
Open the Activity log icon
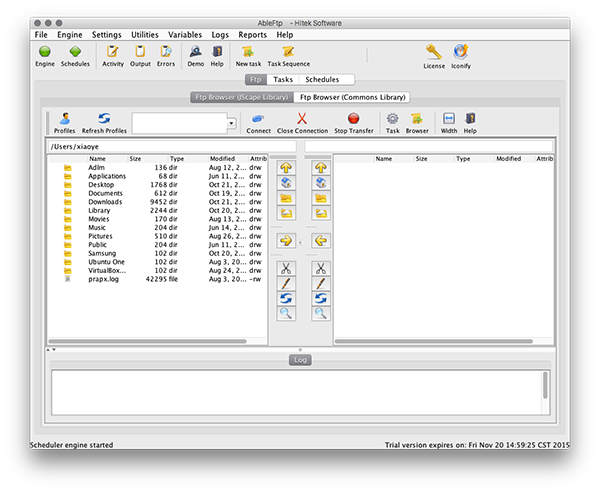(x=112, y=52)
